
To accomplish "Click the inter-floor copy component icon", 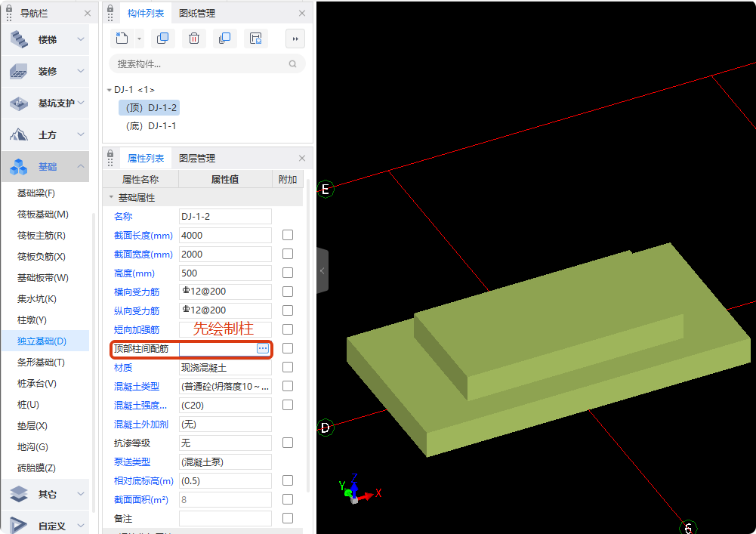I will [x=224, y=38].
